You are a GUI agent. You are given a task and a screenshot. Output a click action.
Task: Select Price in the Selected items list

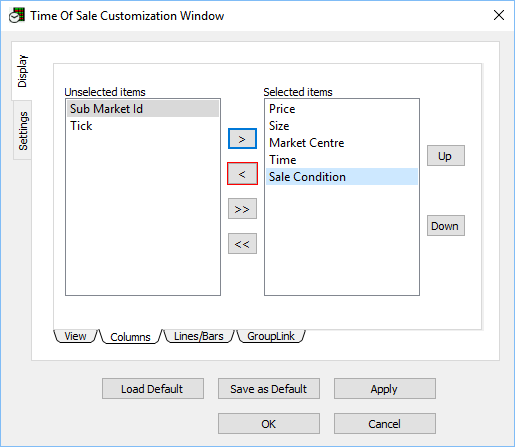pos(342,109)
